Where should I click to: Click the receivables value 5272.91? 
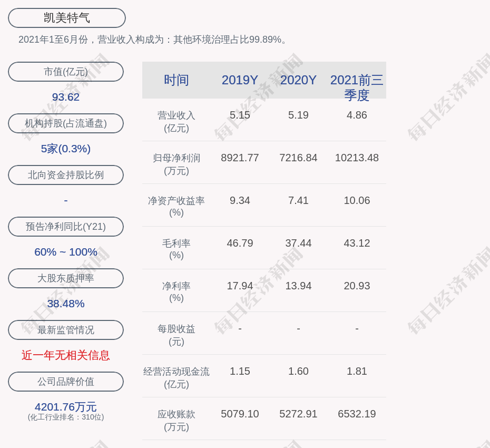point(298,414)
